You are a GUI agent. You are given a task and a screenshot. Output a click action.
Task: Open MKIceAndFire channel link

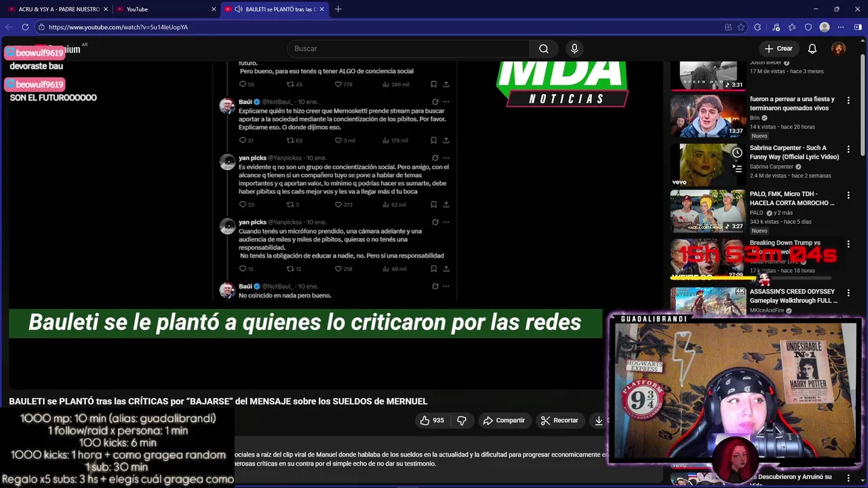[x=767, y=310]
